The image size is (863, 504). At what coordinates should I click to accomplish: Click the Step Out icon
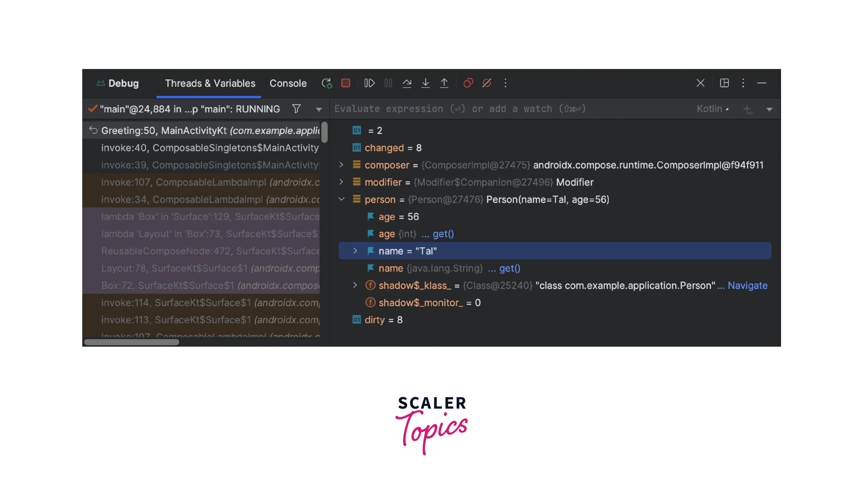444,83
